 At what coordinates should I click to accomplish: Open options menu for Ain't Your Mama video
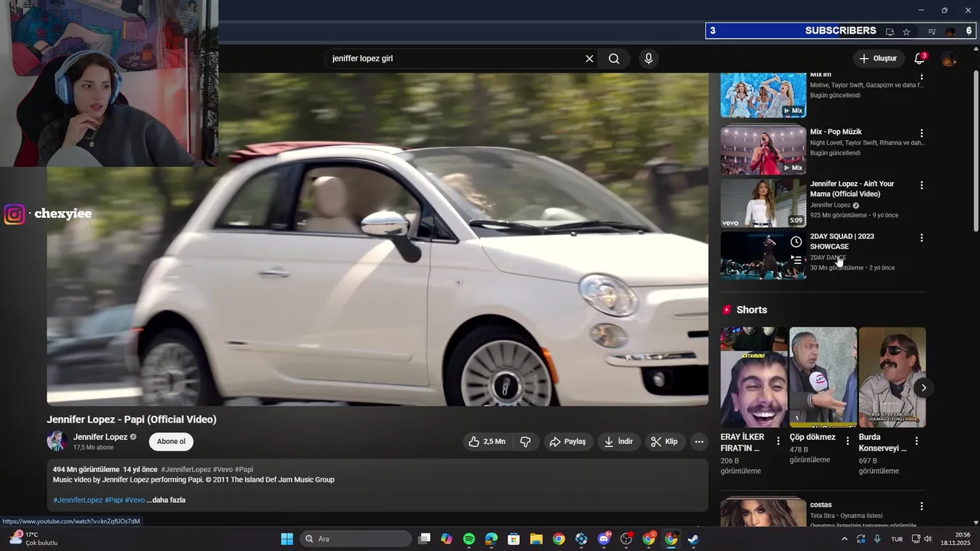coord(922,185)
